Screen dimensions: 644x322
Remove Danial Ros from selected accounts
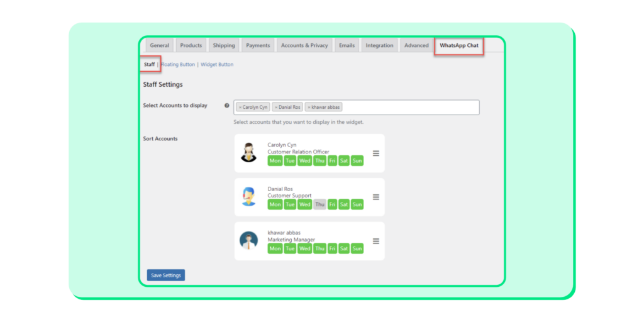pos(277,108)
